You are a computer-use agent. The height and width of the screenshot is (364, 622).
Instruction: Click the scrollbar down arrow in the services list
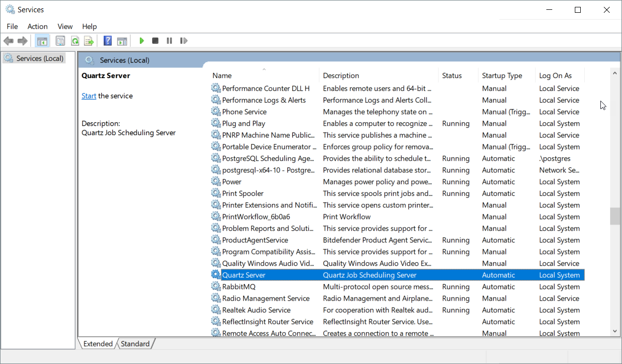pos(615,332)
